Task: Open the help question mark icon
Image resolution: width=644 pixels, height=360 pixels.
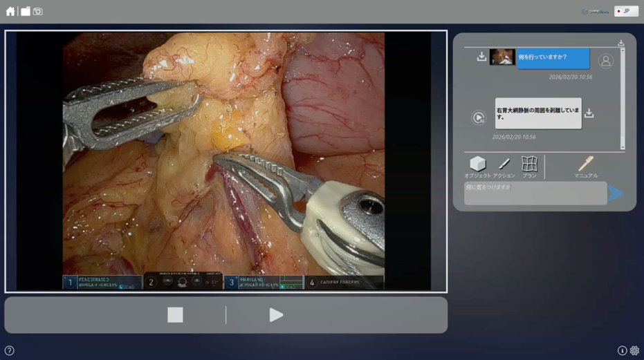Action: click(x=10, y=350)
